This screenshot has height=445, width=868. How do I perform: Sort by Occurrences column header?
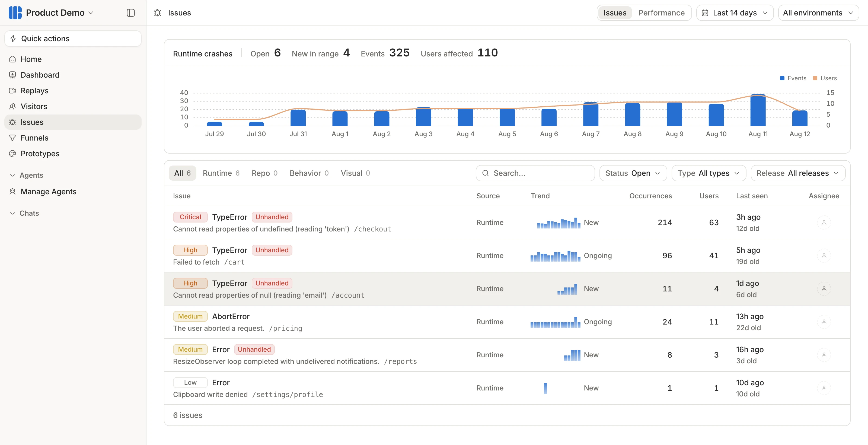[x=650, y=196]
